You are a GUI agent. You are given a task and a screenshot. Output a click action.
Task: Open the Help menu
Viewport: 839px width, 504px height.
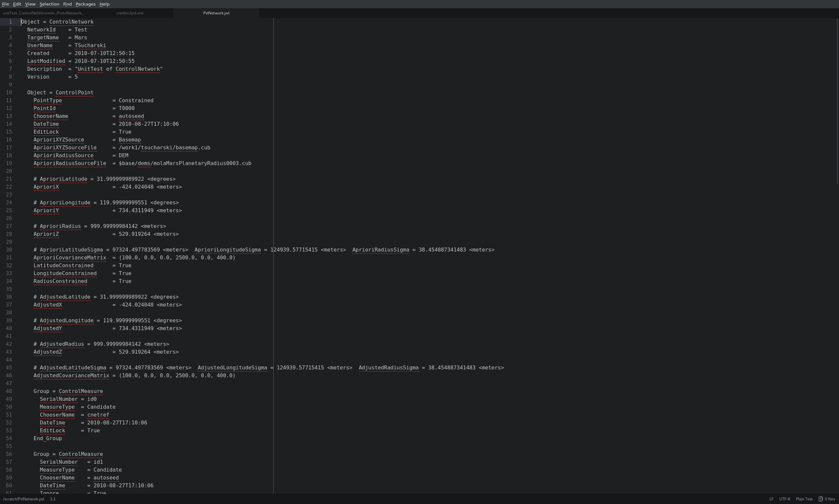click(104, 4)
